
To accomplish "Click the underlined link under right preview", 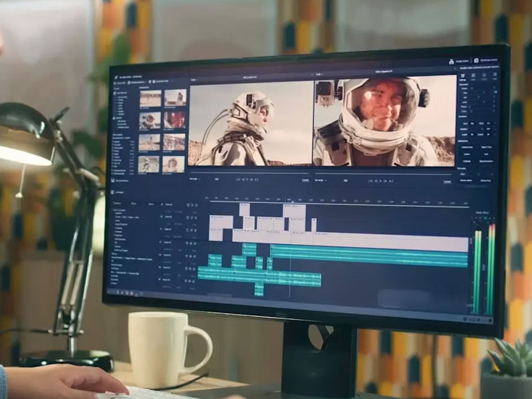I will [x=448, y=182].
